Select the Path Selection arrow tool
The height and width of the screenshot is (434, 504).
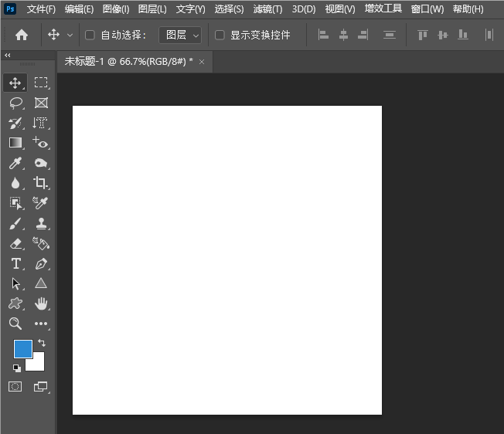[15, 284]
